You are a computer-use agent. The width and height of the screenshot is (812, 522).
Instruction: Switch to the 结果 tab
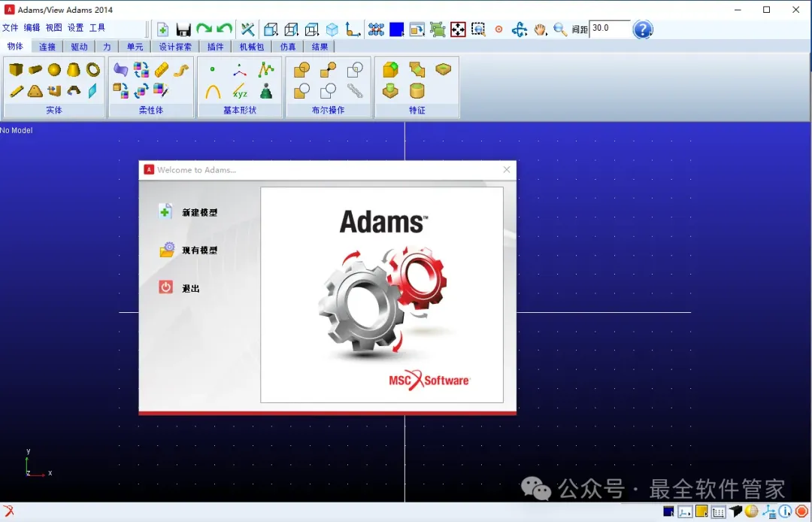point(320,47)
